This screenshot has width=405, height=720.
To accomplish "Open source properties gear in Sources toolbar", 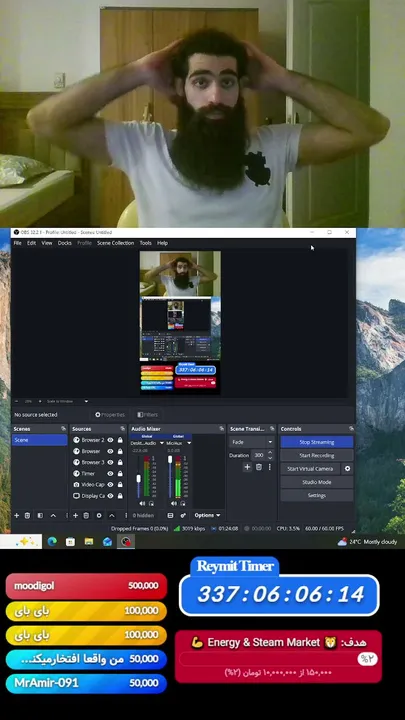I will coord(99,516).
